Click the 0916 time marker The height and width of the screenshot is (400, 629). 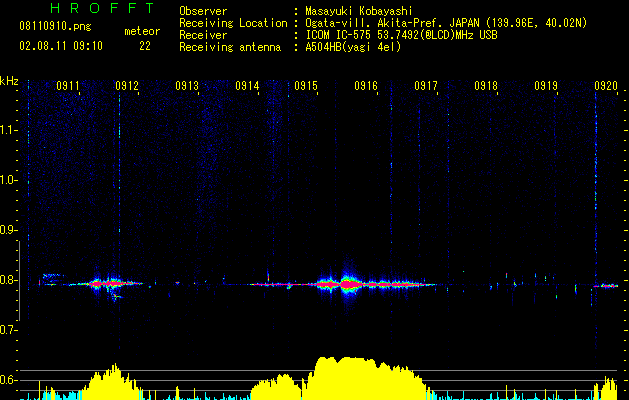pos(366,86)
